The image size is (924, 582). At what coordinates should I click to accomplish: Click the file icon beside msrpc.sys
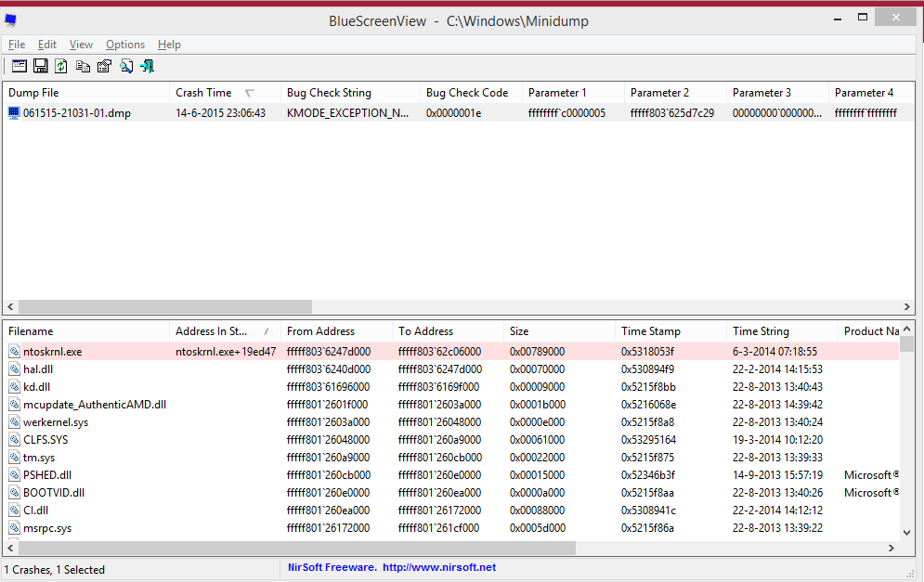coord(14,528)
